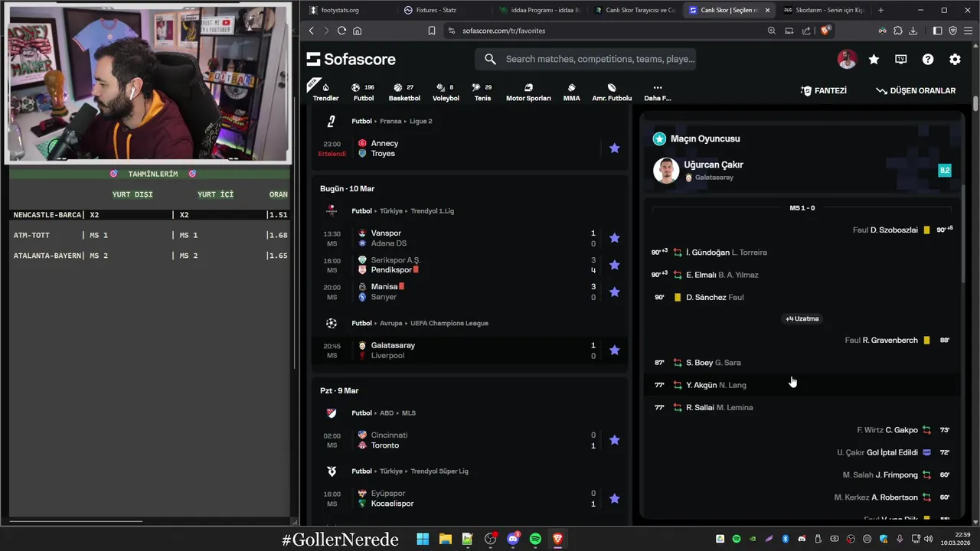Reload the current page

pos(341,31)
